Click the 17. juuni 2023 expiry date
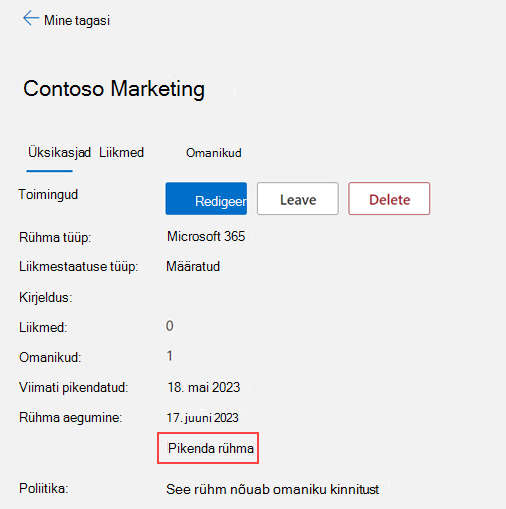Screen dimensions: 506x509 point(202,418)
